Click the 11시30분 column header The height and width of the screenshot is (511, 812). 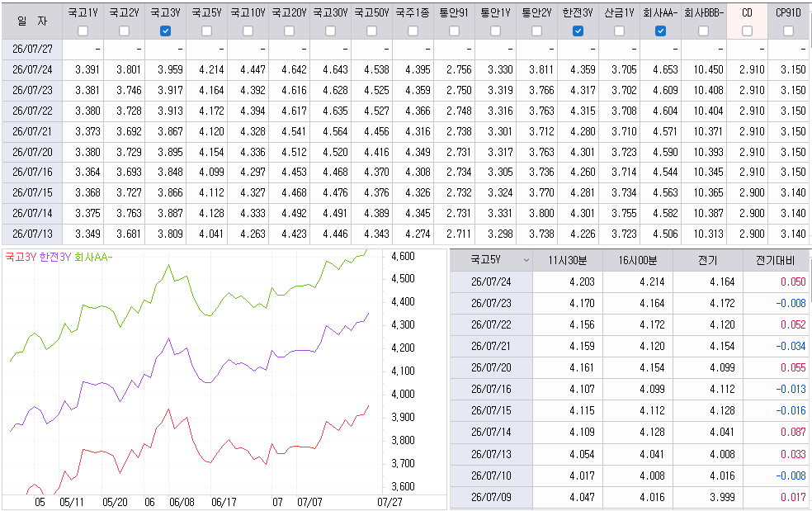pos(568,260)
